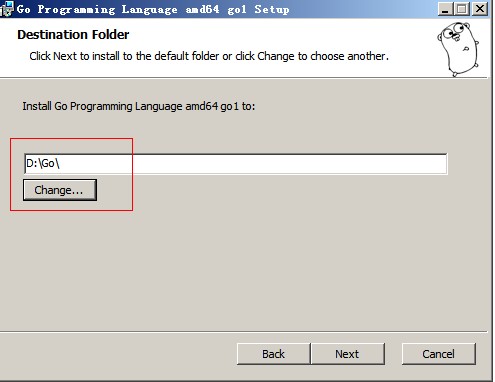Cancel the Go setup
Screen dimensions: 495x382
tap(439, 354)
